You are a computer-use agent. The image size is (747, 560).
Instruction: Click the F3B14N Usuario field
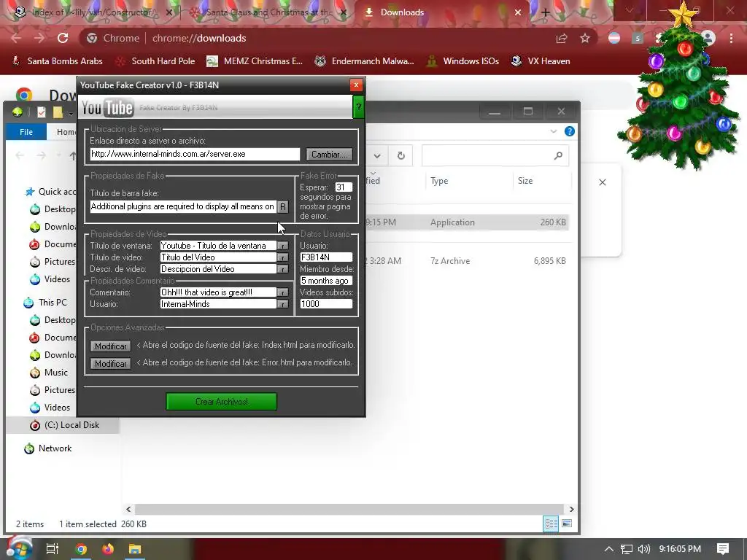coord(326,257)
